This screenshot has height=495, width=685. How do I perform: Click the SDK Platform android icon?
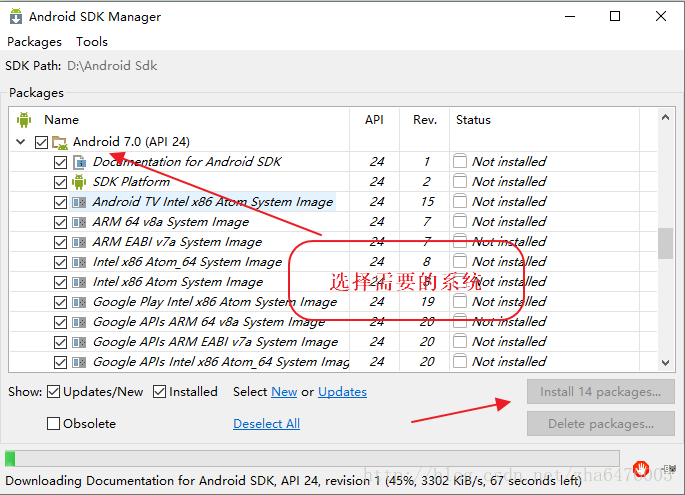coord(79,182)
